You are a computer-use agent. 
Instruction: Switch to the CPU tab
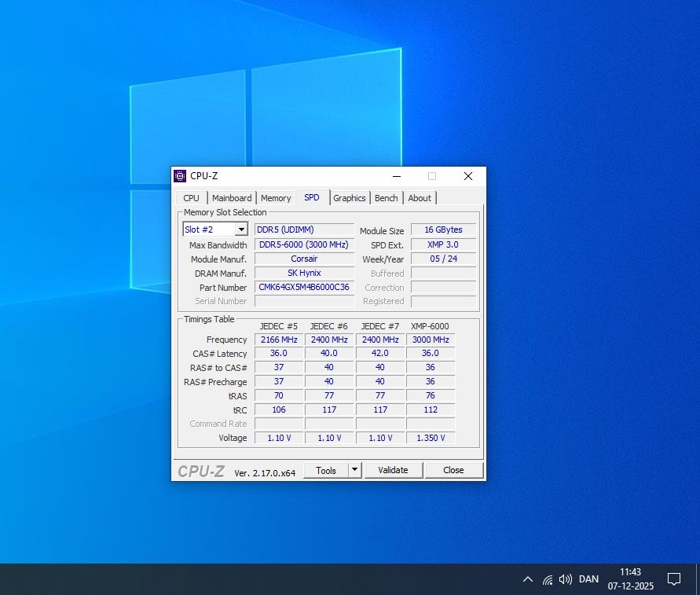coord(191,198)
